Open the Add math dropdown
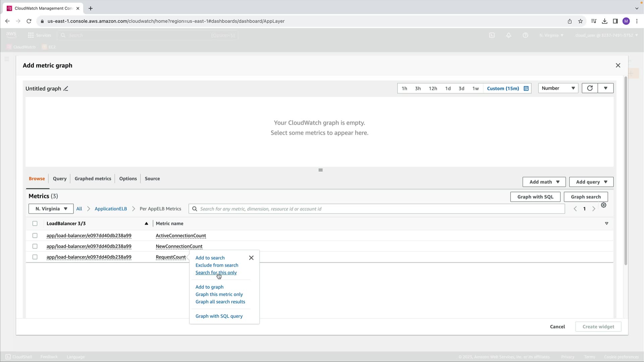 pyautogui.click(x=544, y=182)
